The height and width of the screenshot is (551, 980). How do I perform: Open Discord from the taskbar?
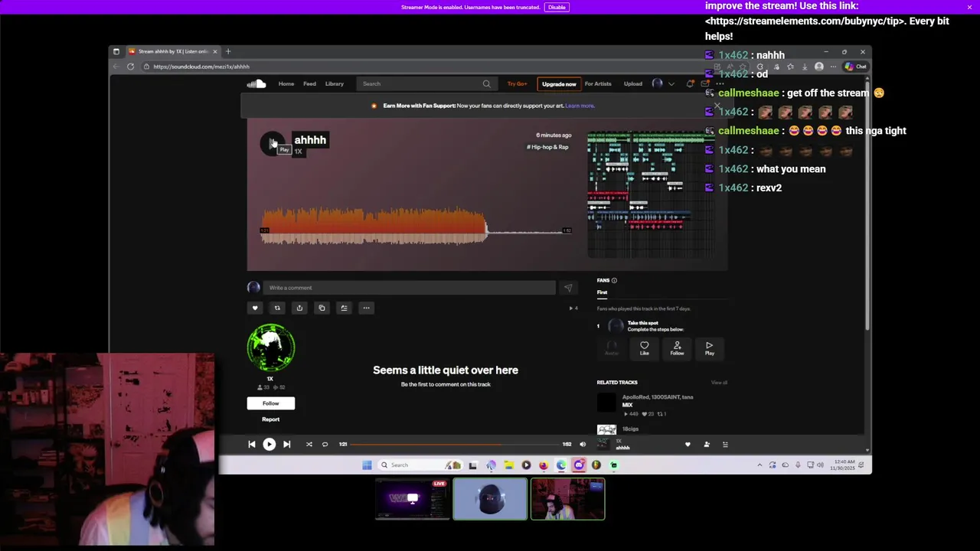point(579,465)
